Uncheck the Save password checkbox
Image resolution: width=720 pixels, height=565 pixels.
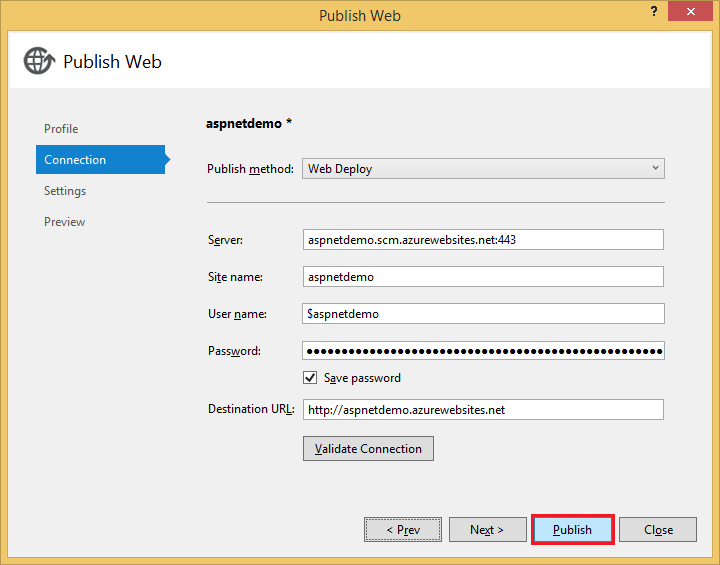click(x=310, y=378)
